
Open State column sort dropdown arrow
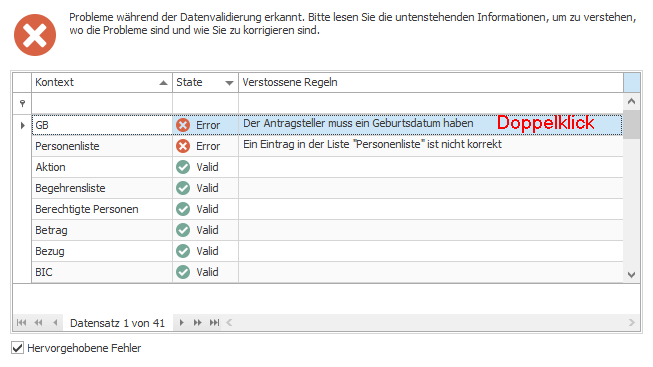(229, 83)
